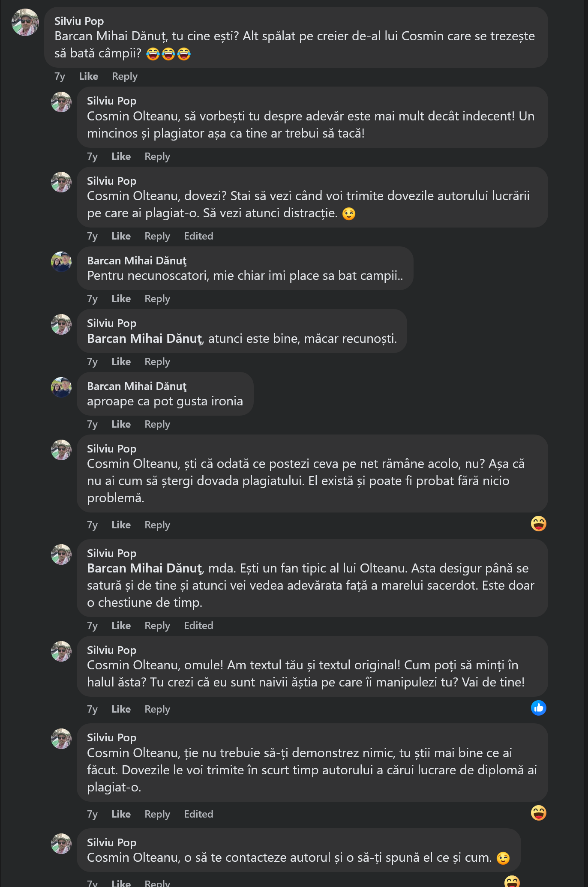
Task: Click the laughing reaction emoji on the 'odată ce postezi' comment
Action: coord(538,523)
